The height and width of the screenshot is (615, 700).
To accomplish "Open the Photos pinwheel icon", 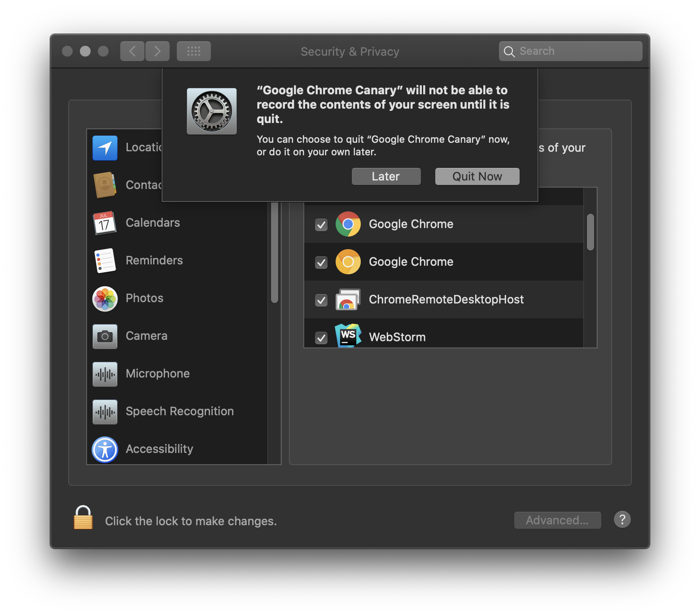I will (105, 299).
